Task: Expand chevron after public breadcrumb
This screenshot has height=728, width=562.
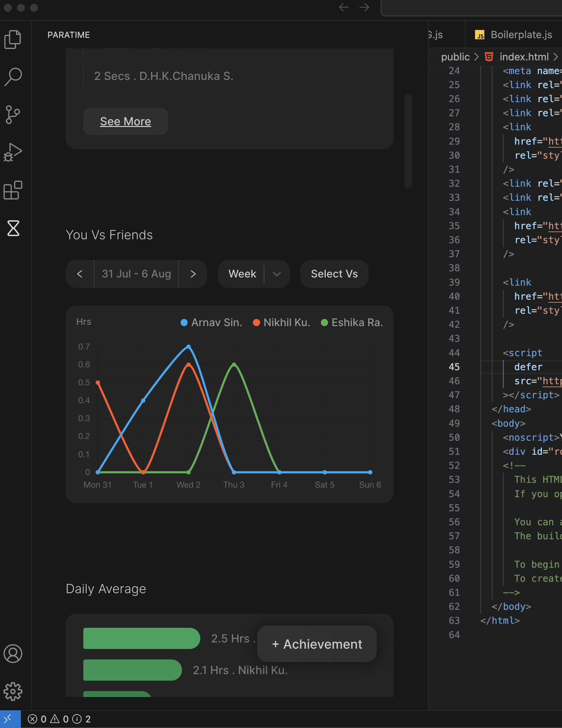Action: pyautogui.click(x=477, y=57)
